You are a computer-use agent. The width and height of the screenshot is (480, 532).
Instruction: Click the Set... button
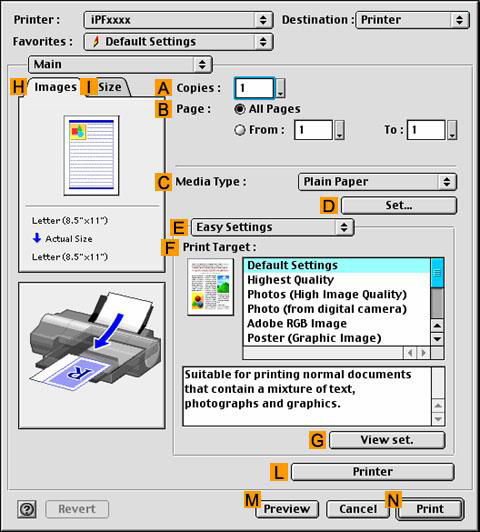click(399, 205)
